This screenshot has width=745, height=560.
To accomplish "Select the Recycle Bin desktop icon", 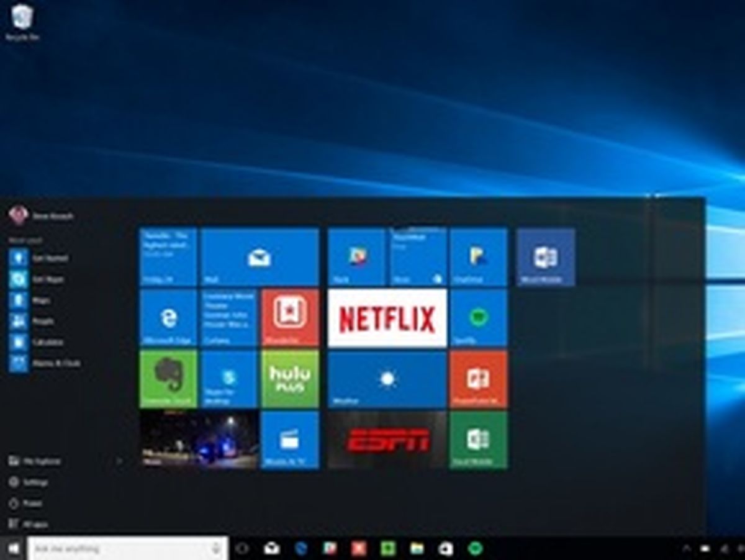I will pyautogui.click(x=23, y=22).
